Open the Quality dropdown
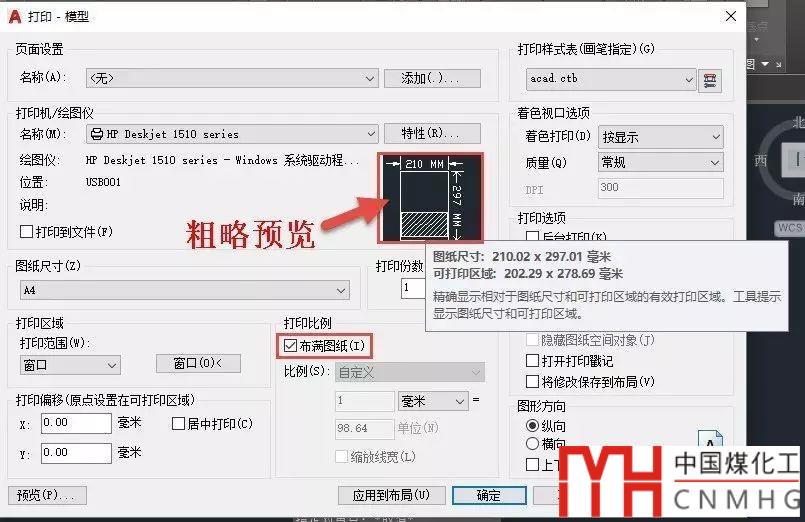 (x=661, y=163)
